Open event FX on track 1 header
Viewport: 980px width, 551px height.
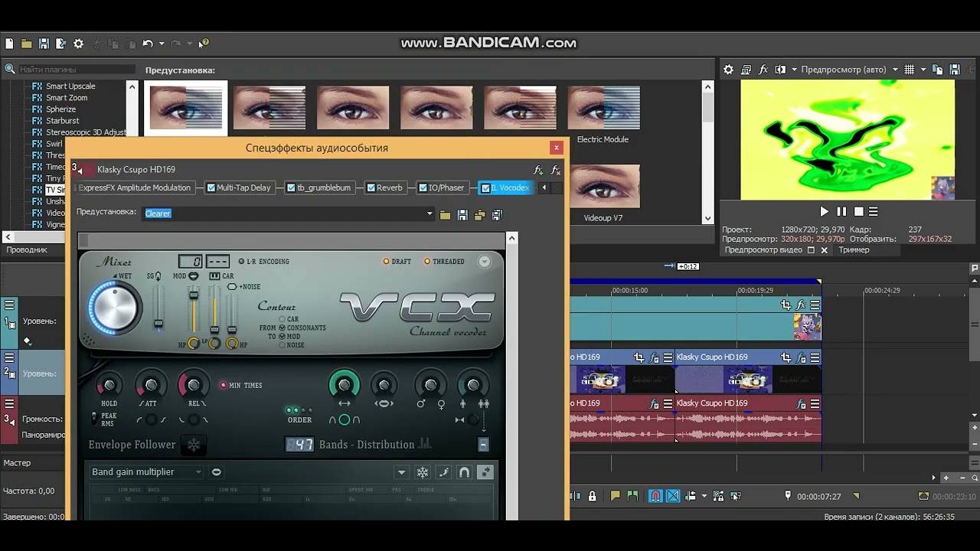tap(801, 305)
